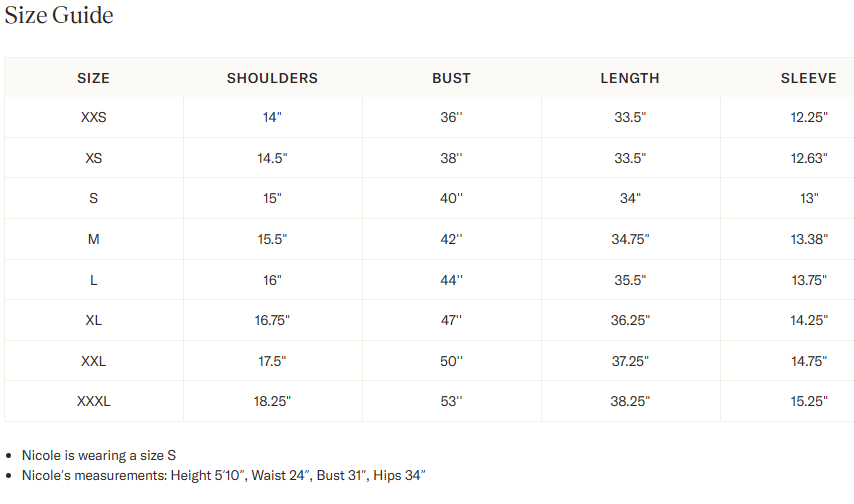Select the LENGTH column header
This screenshot has width=854, height=504.
(x=630, y=78)
